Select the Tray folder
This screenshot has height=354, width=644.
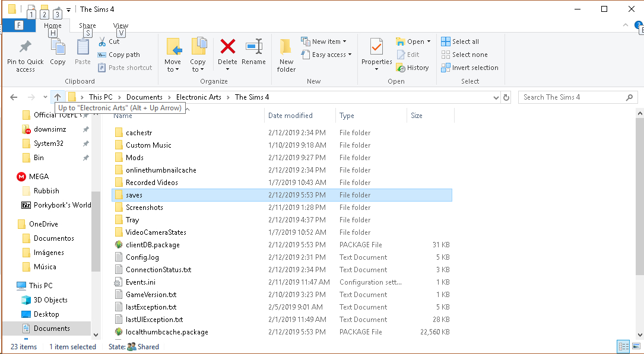click(x=132, y=220)
